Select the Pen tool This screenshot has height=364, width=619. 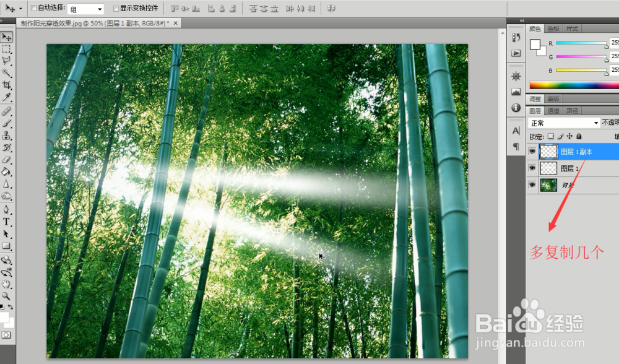pos(6,210)
